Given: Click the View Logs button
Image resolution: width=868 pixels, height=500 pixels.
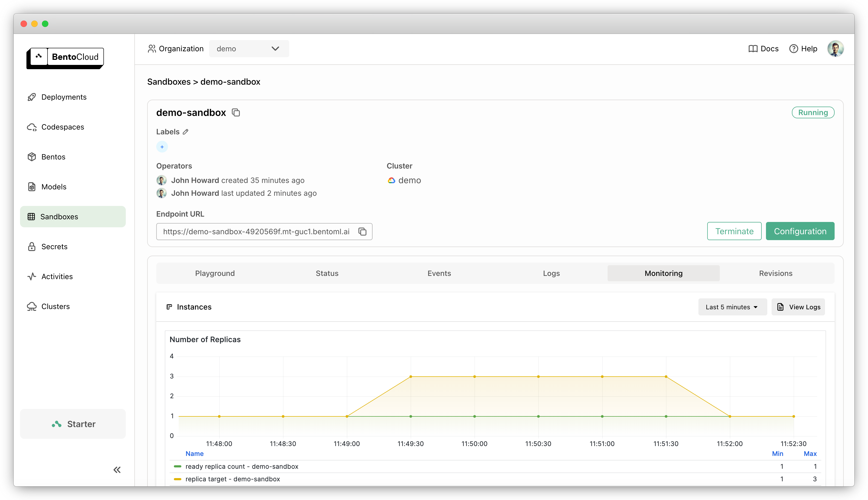Looking at the screenshot, I should pyautogui.click(x=798, y=307).
